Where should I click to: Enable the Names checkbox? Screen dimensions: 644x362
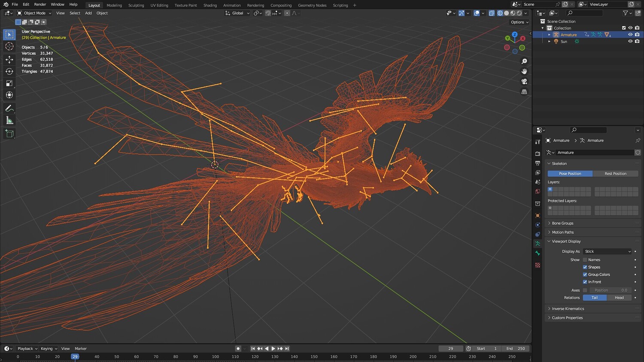(x=585, y=260)
